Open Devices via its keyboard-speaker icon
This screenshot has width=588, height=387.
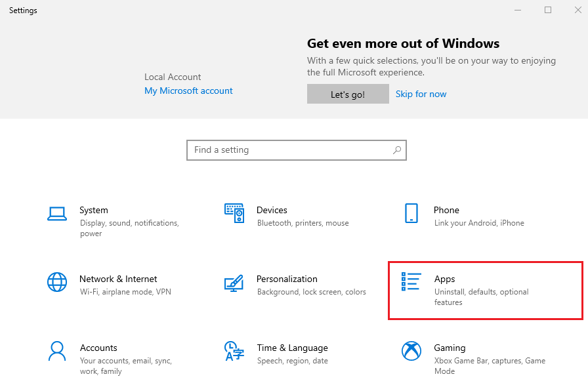coord(234,213)
